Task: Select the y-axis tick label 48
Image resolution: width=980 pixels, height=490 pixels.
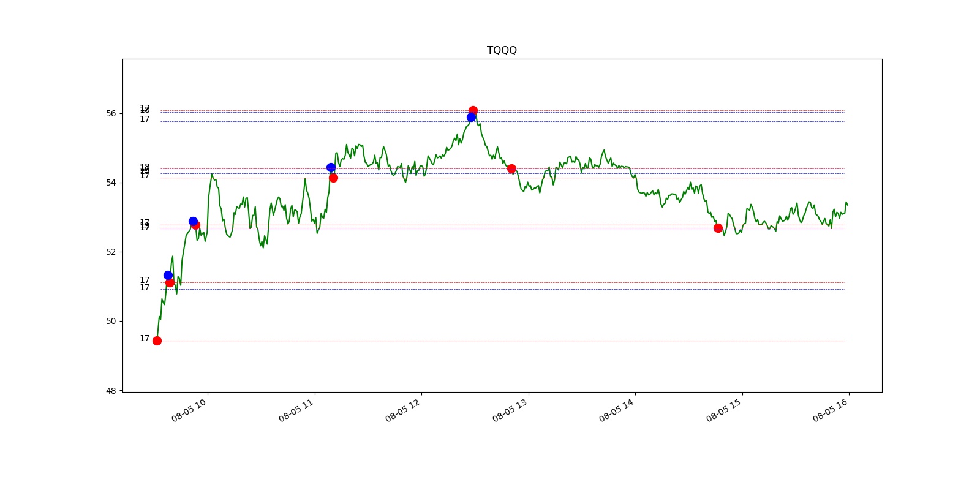Action: (x=111, y=391)
